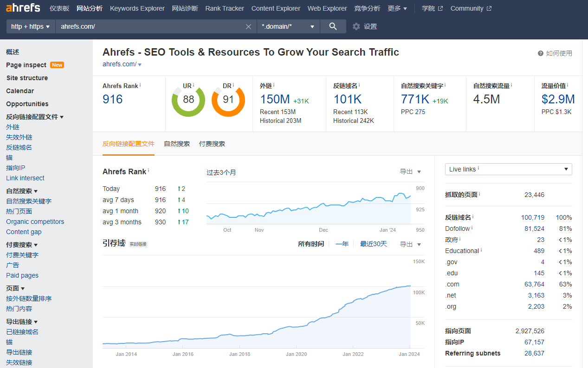Click the 100,719 referring domains count
588x368 pixels.
coord(533,217)
